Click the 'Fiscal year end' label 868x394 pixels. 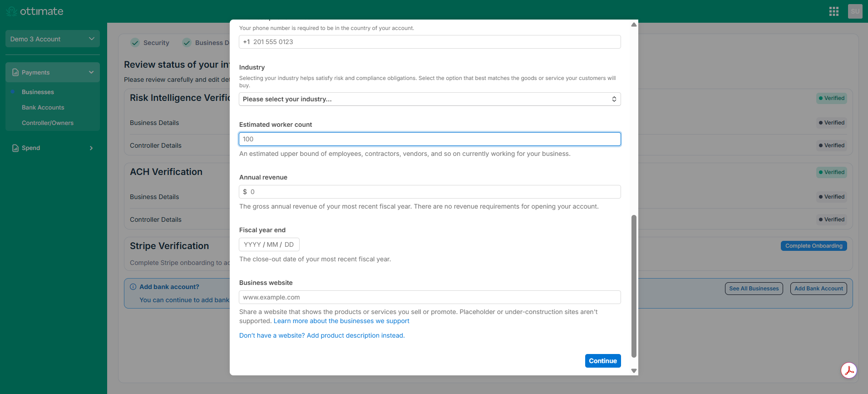pos(262,230)
